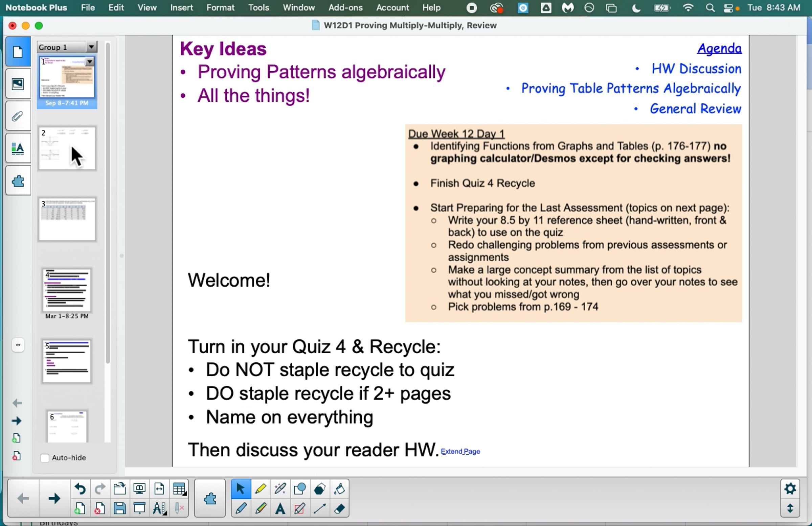
Task: Enable the Auto-hide checkbox
Action: coord(45,458)
